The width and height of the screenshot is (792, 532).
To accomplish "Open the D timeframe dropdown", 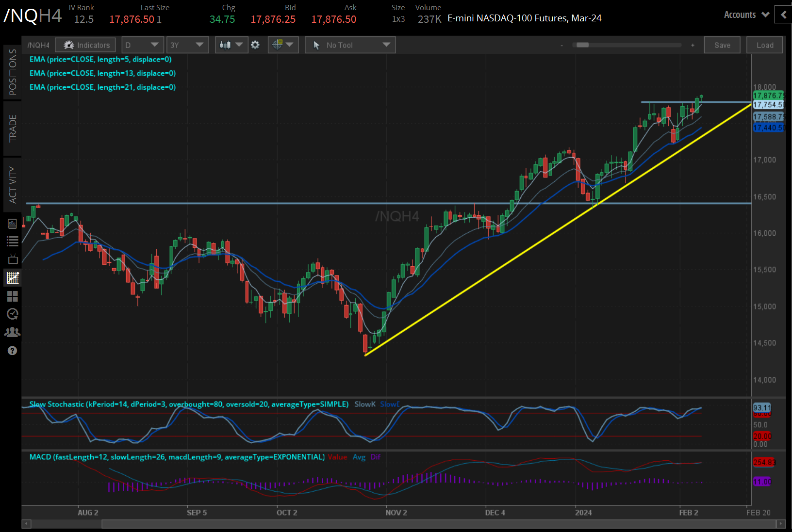I will [x=142, y=45].
